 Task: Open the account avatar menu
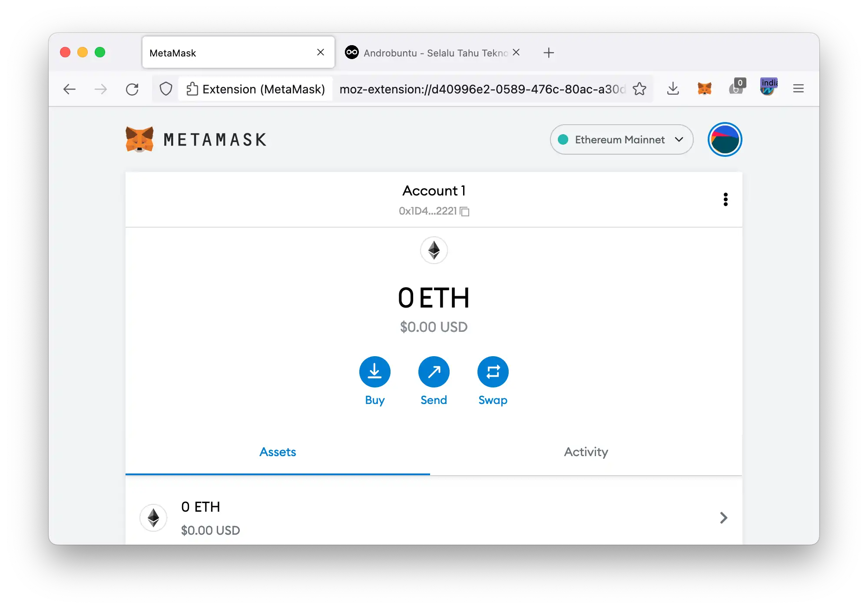[x=724, y=139]
